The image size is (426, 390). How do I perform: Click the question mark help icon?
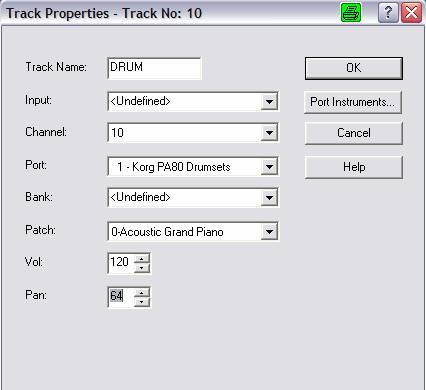tap(388, 13)
